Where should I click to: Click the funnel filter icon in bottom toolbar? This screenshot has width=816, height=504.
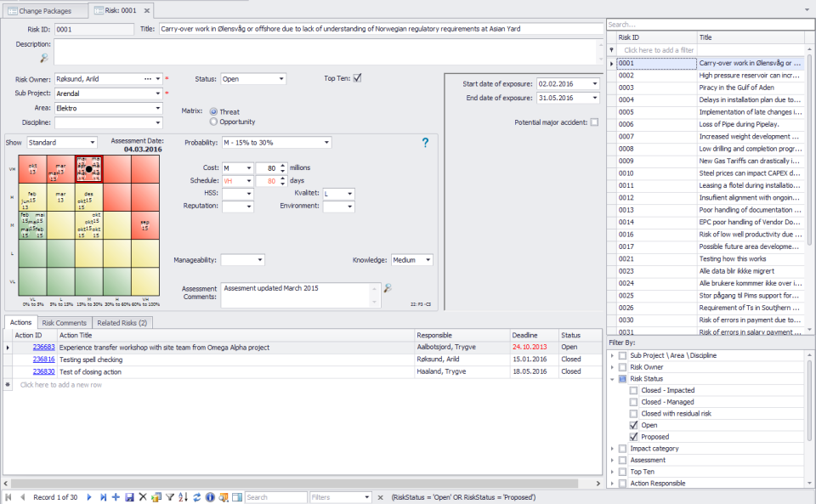pos(170,497)
